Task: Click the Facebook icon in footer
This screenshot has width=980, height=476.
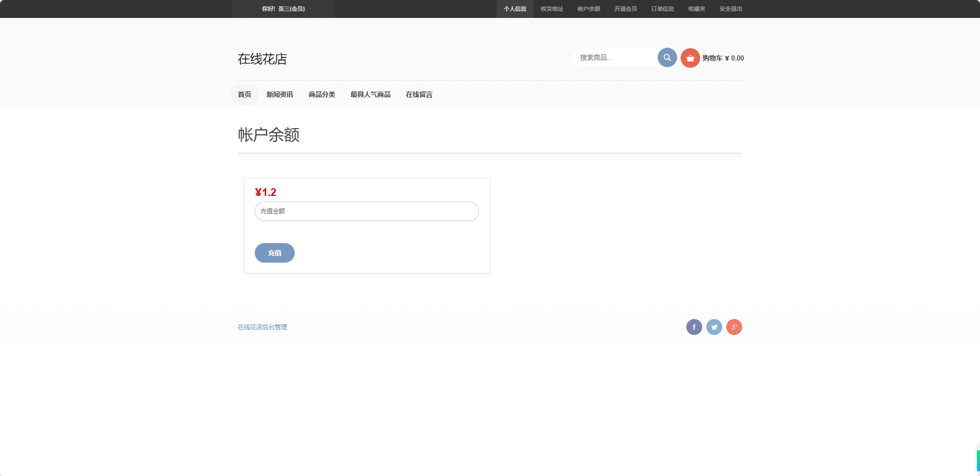Action: (x=694, y=327)
